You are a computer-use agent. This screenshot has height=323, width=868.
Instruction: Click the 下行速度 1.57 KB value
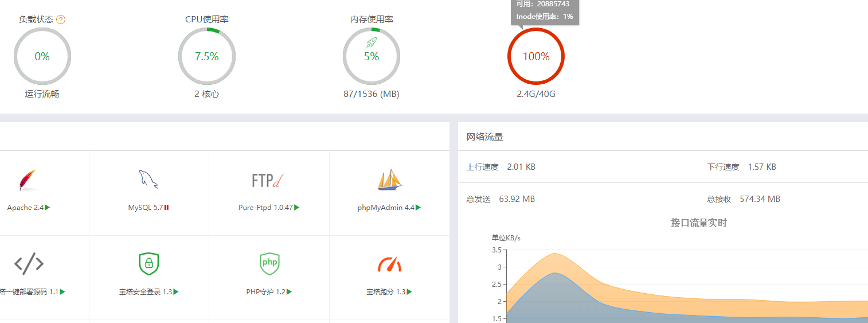[x=762, y=167]
